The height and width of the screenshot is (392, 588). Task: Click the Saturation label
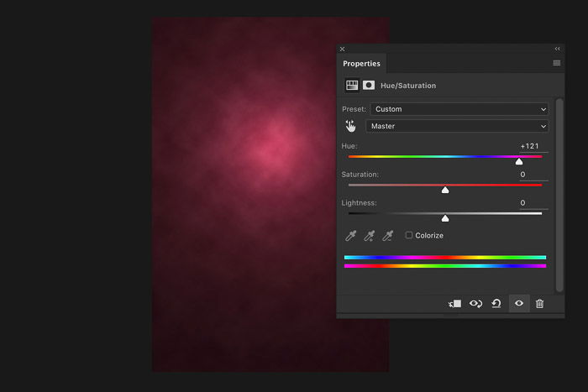click(360, 175)
